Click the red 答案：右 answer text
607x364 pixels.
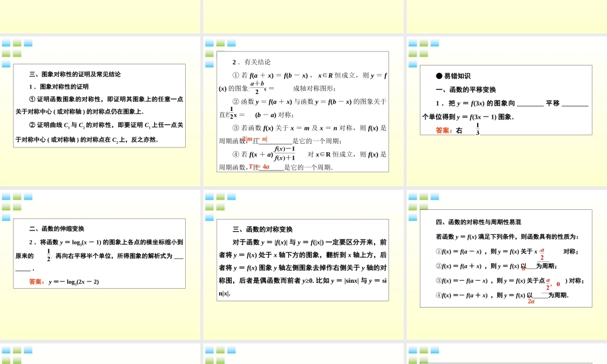(x=449, y=130)
